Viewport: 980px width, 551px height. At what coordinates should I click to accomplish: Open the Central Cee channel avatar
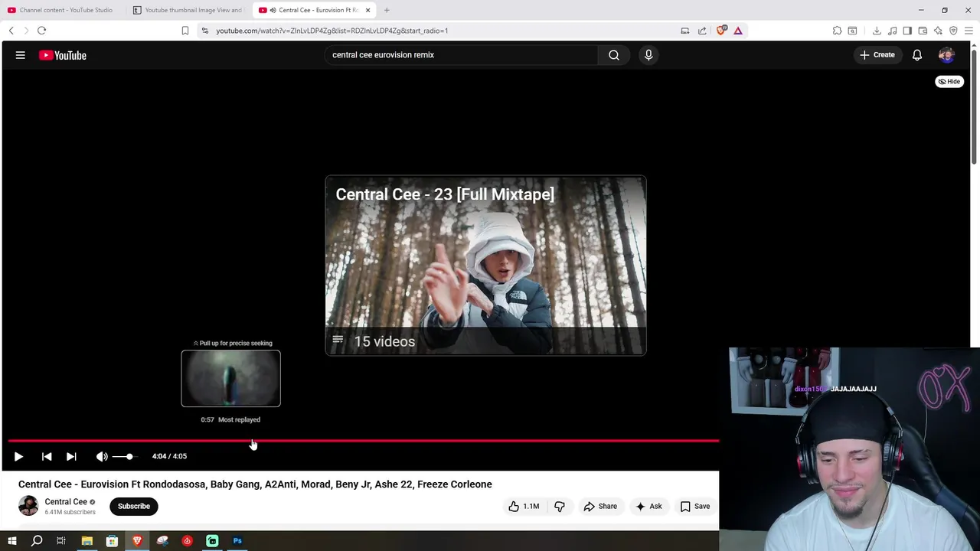click(28, 506)
